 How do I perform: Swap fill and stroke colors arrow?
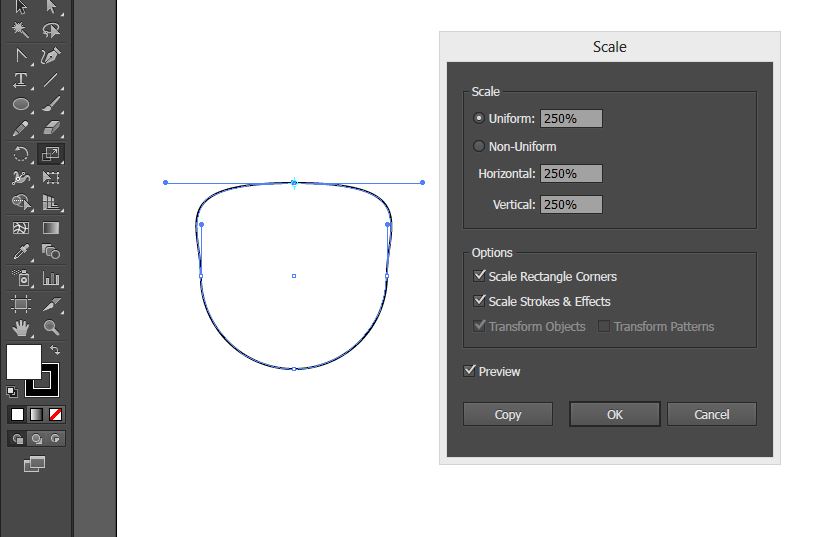pos(55,350)
